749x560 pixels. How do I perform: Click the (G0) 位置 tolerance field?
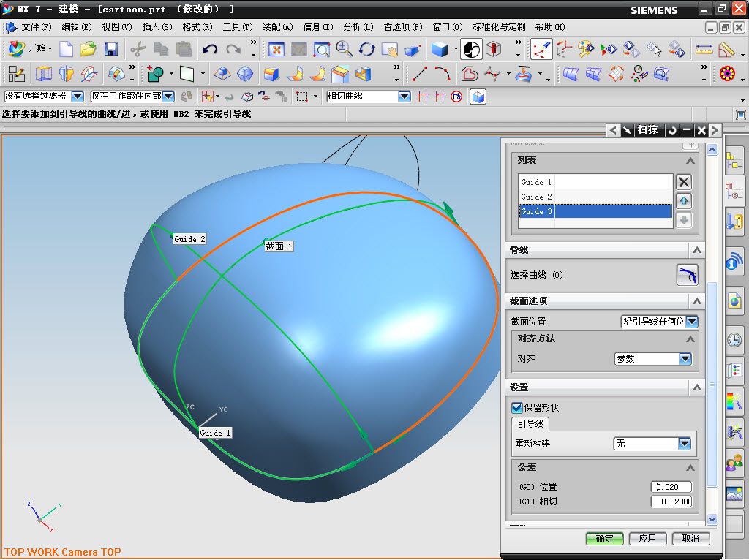pyautogui.click(x=671, y=486)
